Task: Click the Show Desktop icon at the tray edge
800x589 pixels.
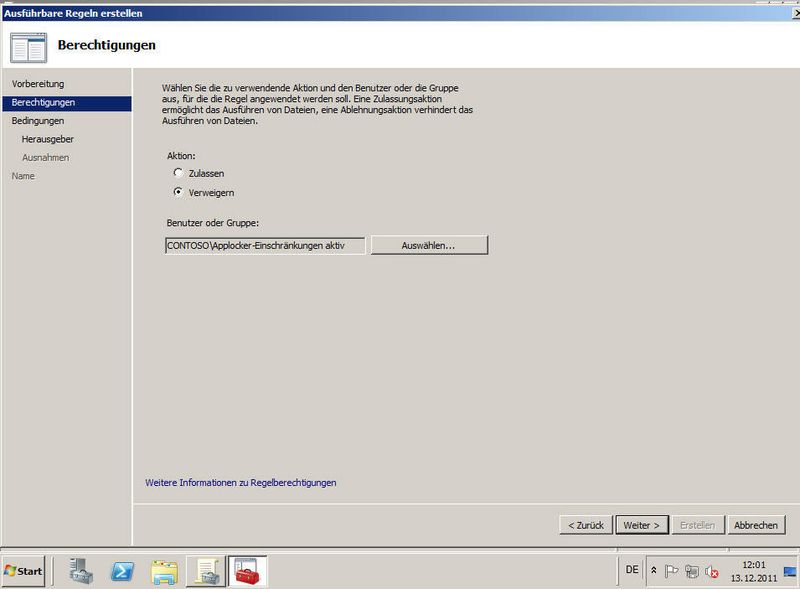Action: 790,571
